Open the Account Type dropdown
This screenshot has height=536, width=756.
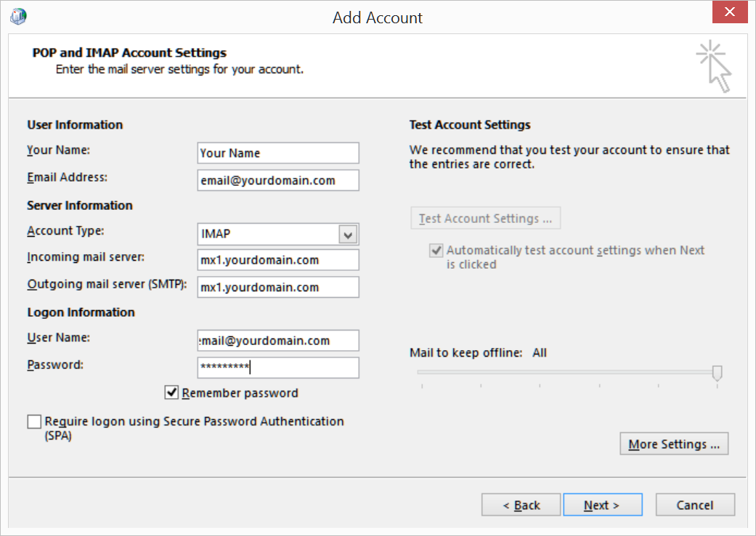(349, 235)
